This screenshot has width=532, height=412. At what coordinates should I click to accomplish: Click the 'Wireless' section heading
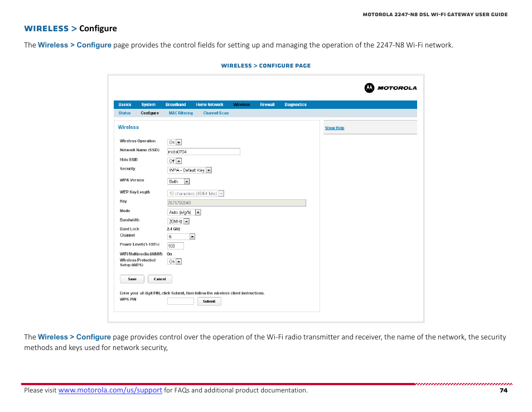pos(128,127)
